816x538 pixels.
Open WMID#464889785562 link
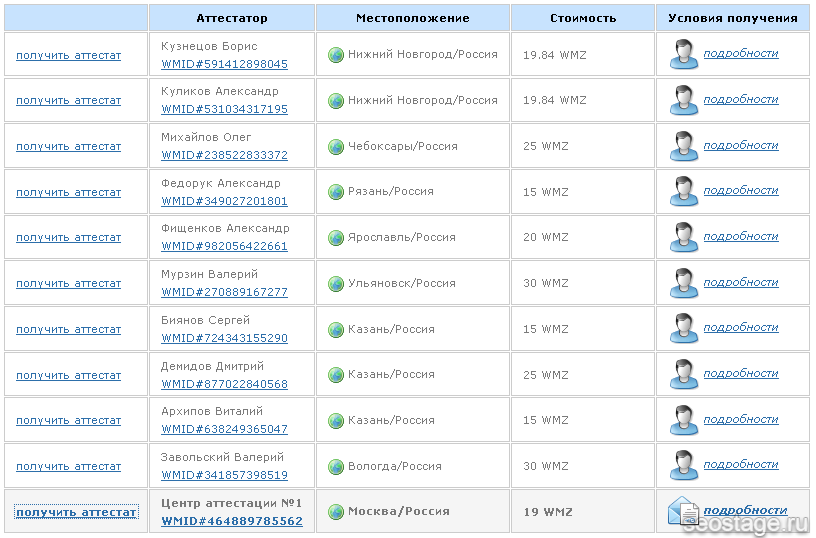tap(232, 521)
